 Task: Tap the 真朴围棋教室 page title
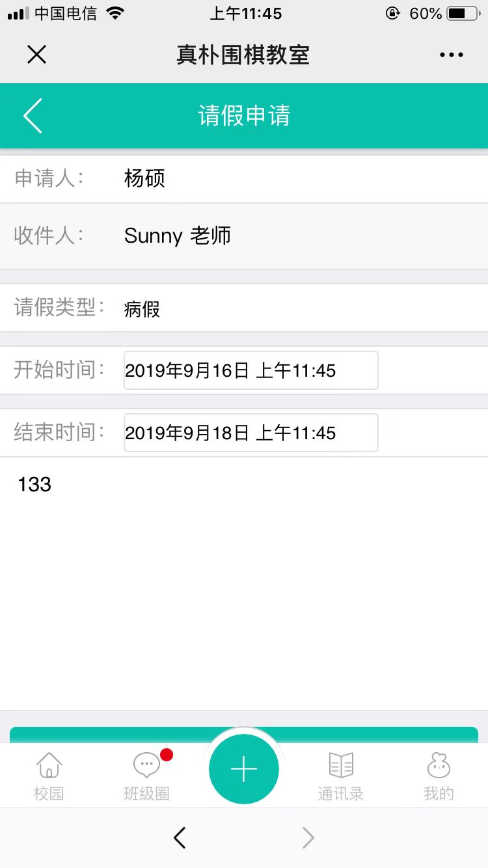tap(243, 55)
